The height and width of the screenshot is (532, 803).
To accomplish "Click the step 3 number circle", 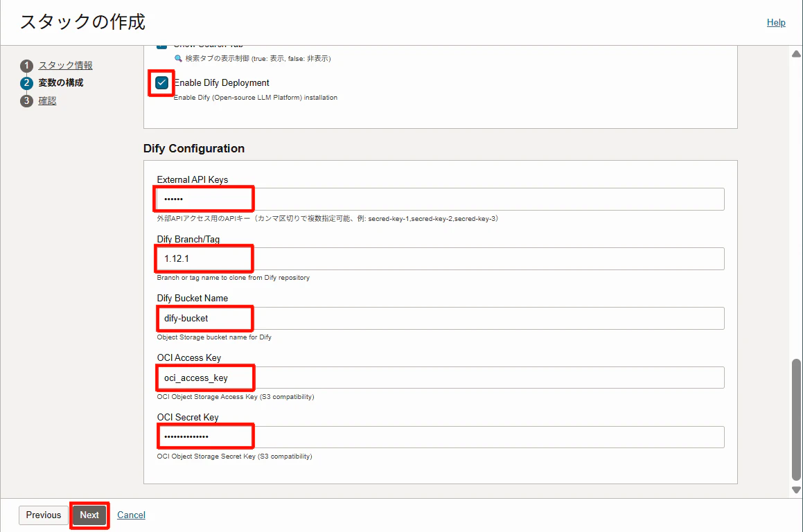I will point(26,101).
